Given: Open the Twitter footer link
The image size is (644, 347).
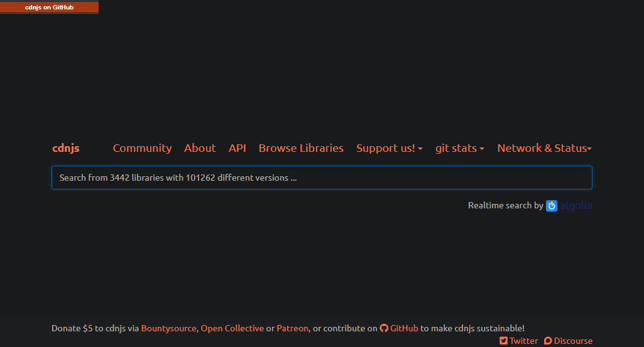Looking at the screenshot, I should (x=523, y=341).
